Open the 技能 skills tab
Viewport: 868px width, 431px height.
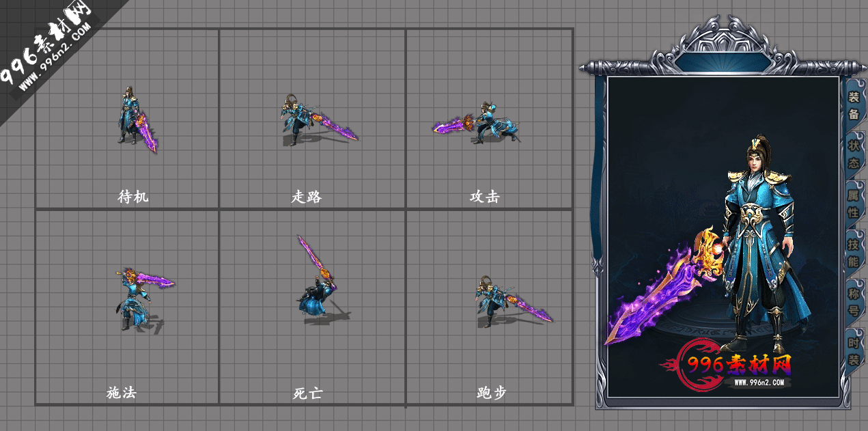tap(854, 253)
